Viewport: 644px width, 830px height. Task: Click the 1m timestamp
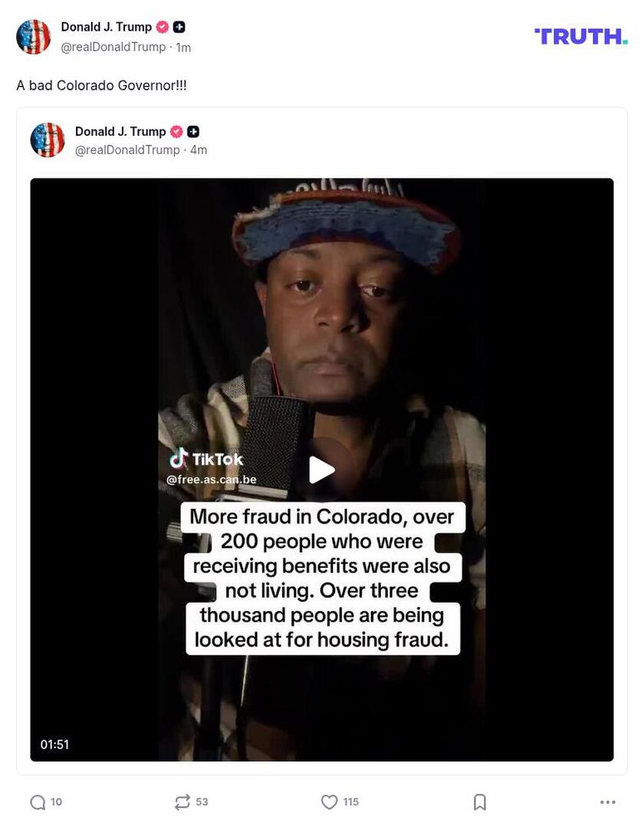tap(183, 48)
